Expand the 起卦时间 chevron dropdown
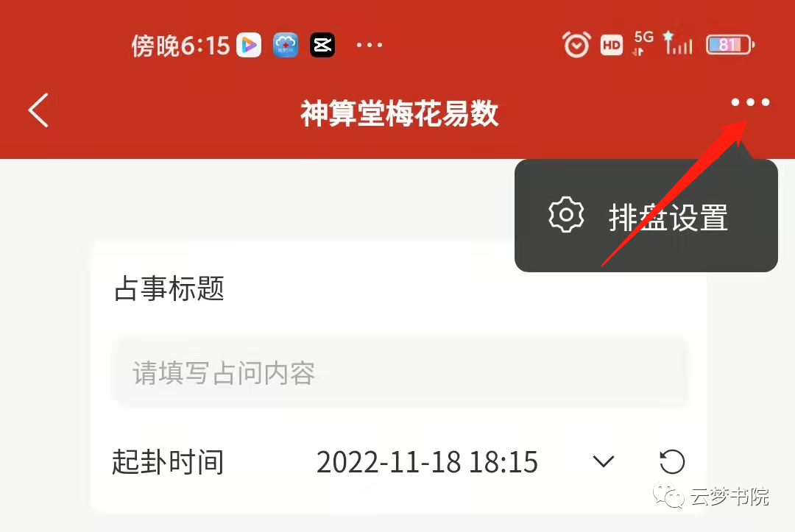795x532 pixels. [604, 461]
